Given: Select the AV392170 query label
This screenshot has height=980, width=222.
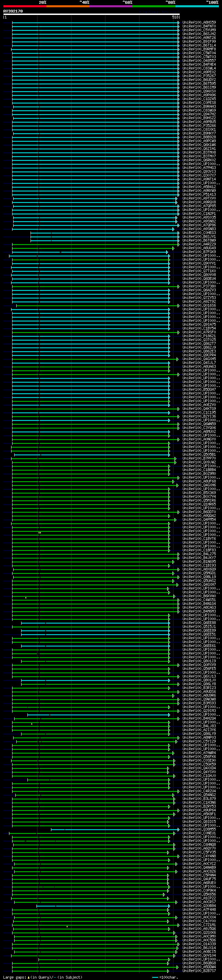Looking at the screenshot, I should 13,11.
